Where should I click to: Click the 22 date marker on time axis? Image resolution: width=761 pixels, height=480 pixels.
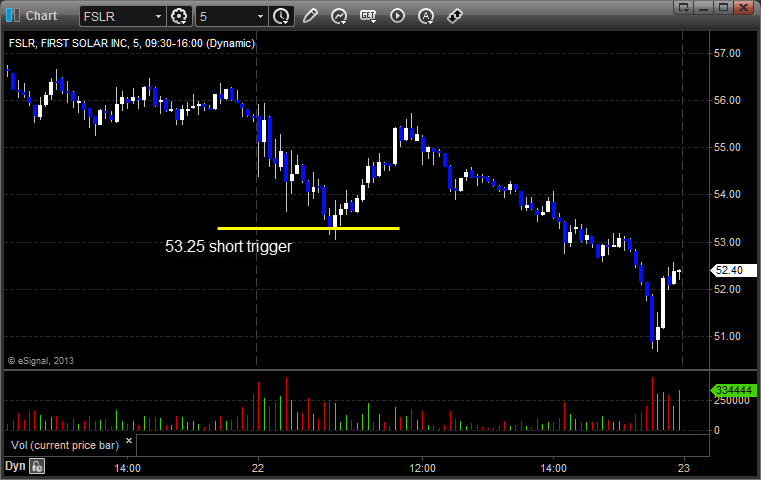coord(258,468)
